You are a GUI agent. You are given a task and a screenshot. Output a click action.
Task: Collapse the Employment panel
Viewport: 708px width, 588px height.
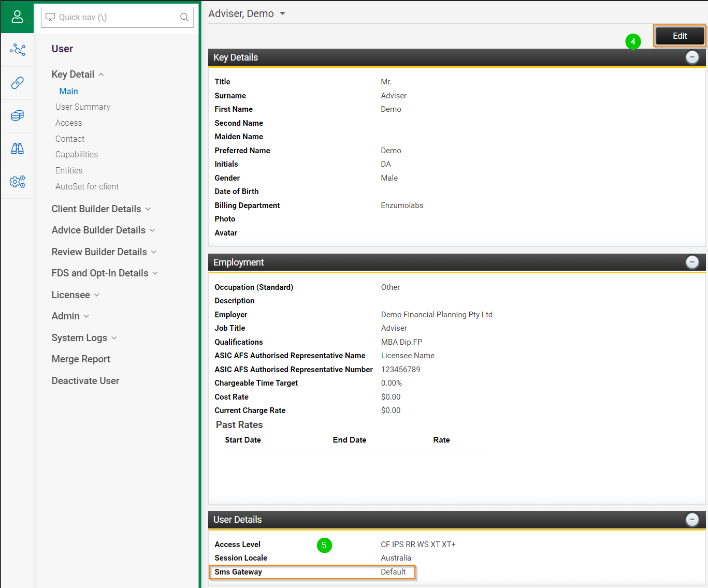click(692, 262)
